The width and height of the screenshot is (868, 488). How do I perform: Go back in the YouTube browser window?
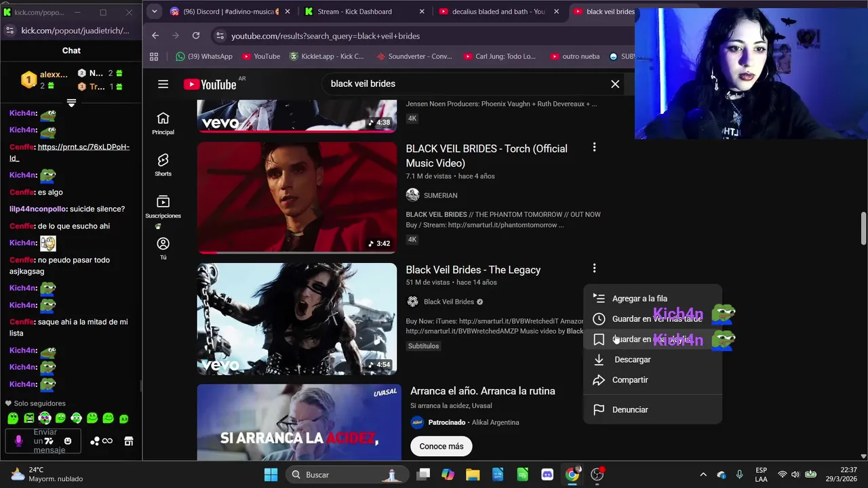pyautogui.click(x=155, y=35)
